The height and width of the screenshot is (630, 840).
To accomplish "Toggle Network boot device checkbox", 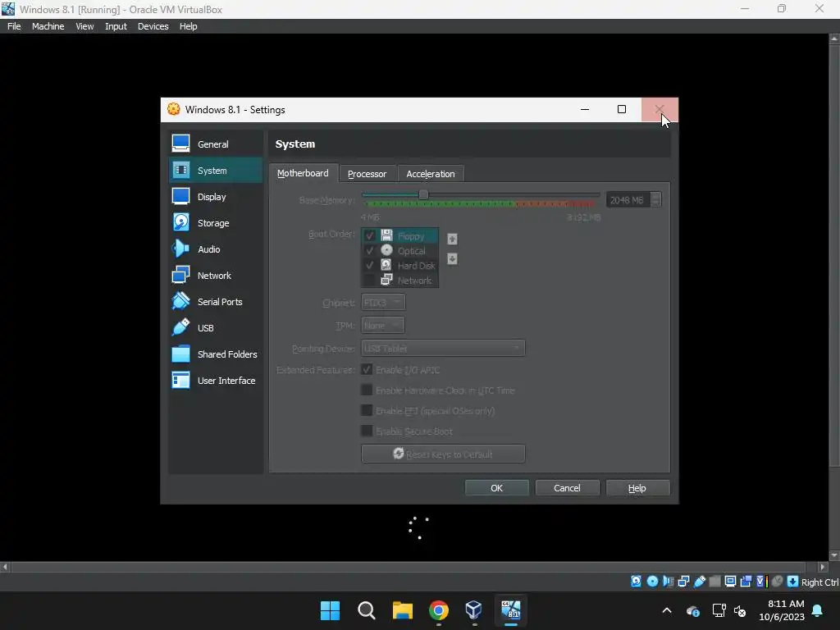I will tap(369, 281).
